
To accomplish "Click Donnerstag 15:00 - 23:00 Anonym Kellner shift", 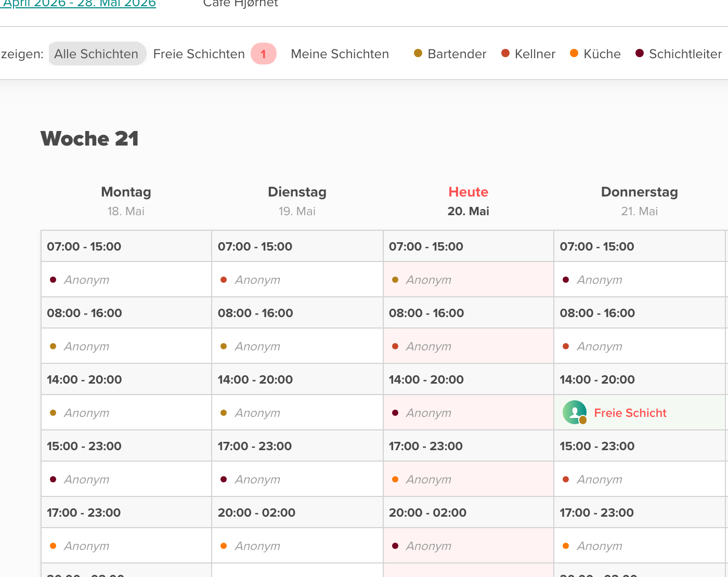I will tap(640, 479).
